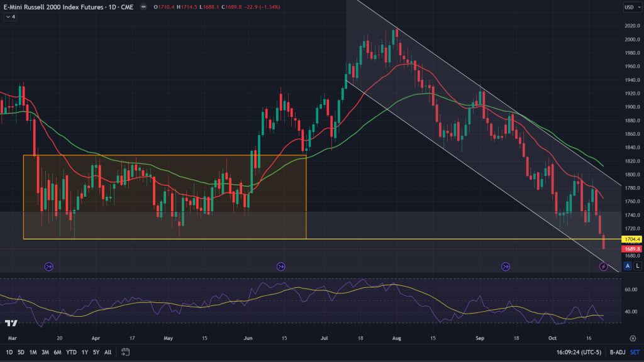
Task: Click the rollover marker icon near March
Action: (x=48, y=267)
